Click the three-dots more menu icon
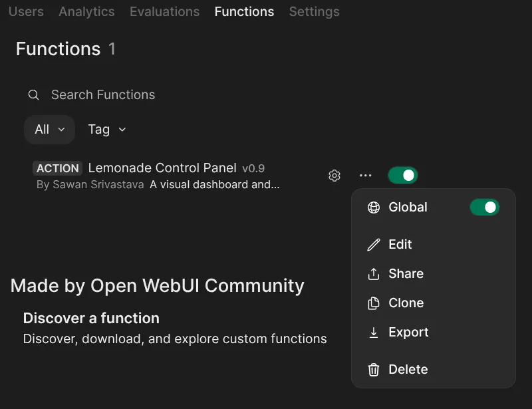 [x=365, y=176]
